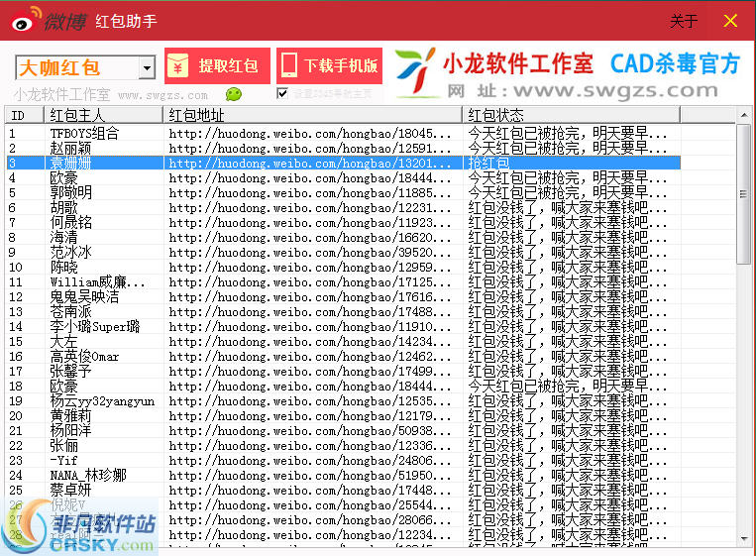Sort by the 红包状态 column header
This screenshot has width=756, height=556.
[x=572, y=115]
